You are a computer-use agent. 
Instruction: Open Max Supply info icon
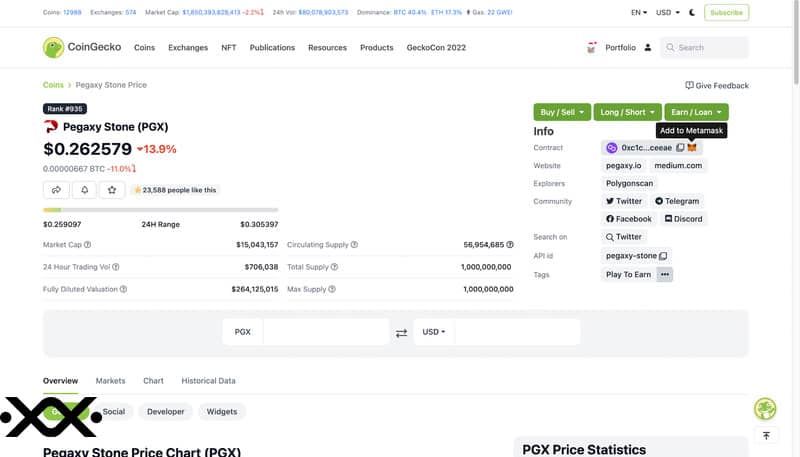coord(332,289)
